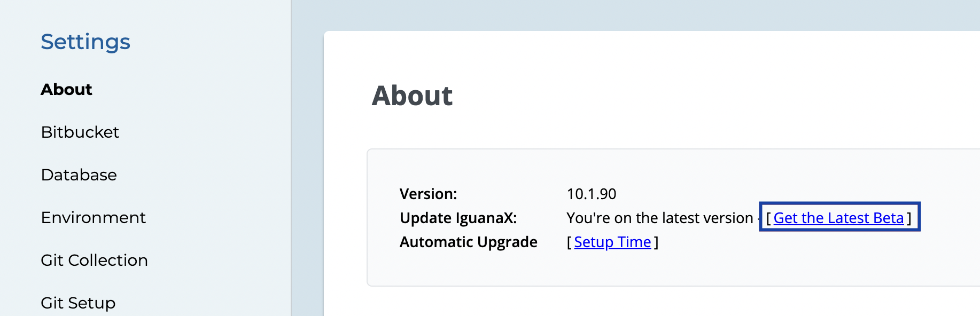
Task: Click the sidebar divider beside the content area
Action: 291,160
